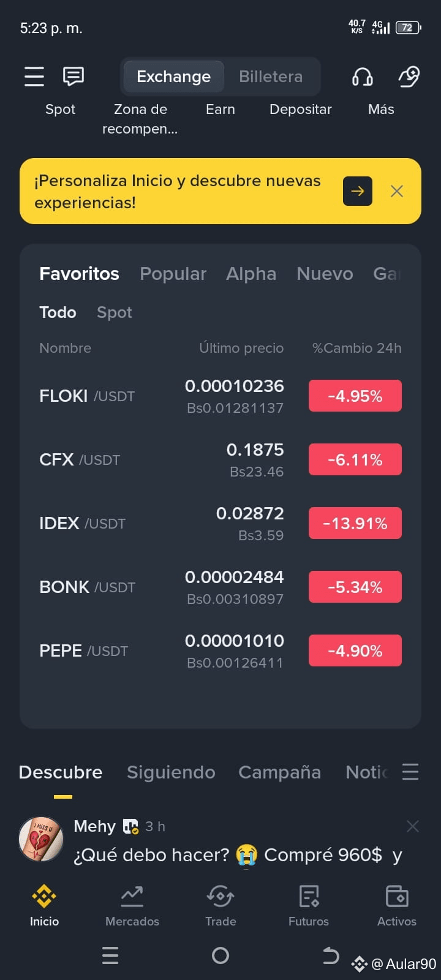Open the Activos wallet icon
The width and height of the screenshot is (441, 980).
click(x=397, y=897)
